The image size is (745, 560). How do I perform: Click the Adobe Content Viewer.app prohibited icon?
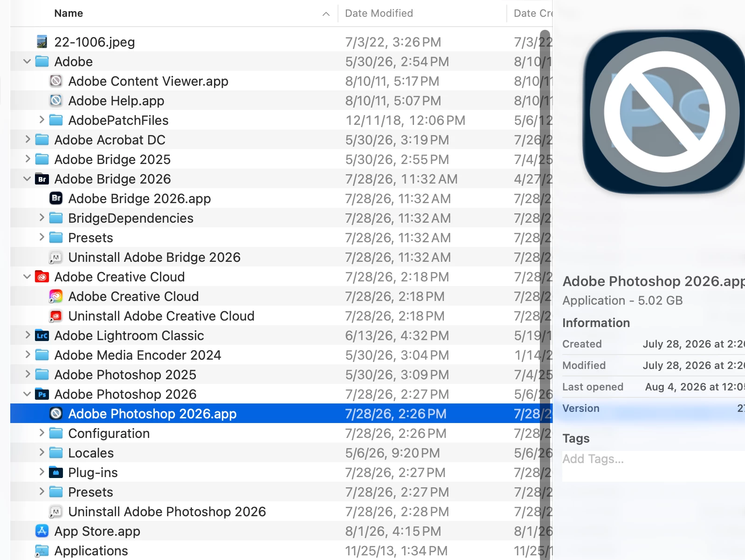[56, 81]
